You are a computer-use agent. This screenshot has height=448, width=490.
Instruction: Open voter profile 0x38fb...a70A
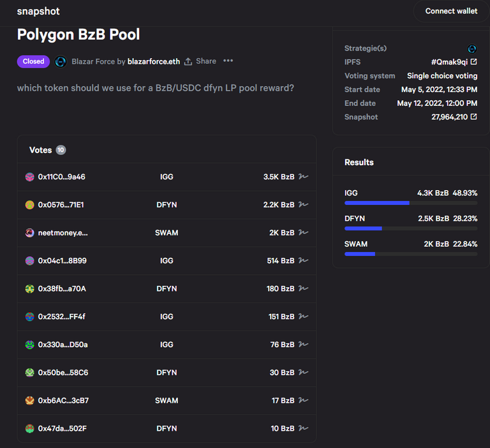tap(62, 289)
